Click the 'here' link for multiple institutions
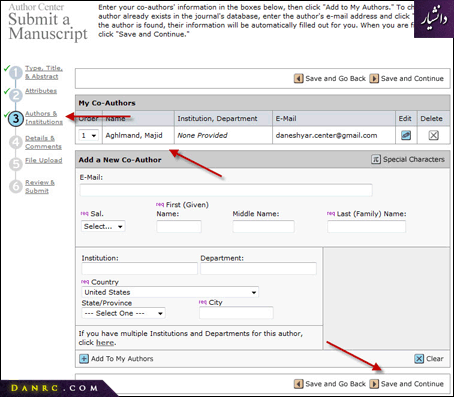Image resolution: width=454 pixels, height=397 pixels. [105, 342]
